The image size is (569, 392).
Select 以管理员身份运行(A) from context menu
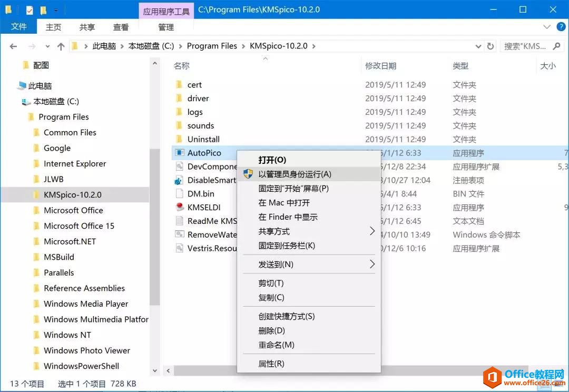tap(295, 174)
